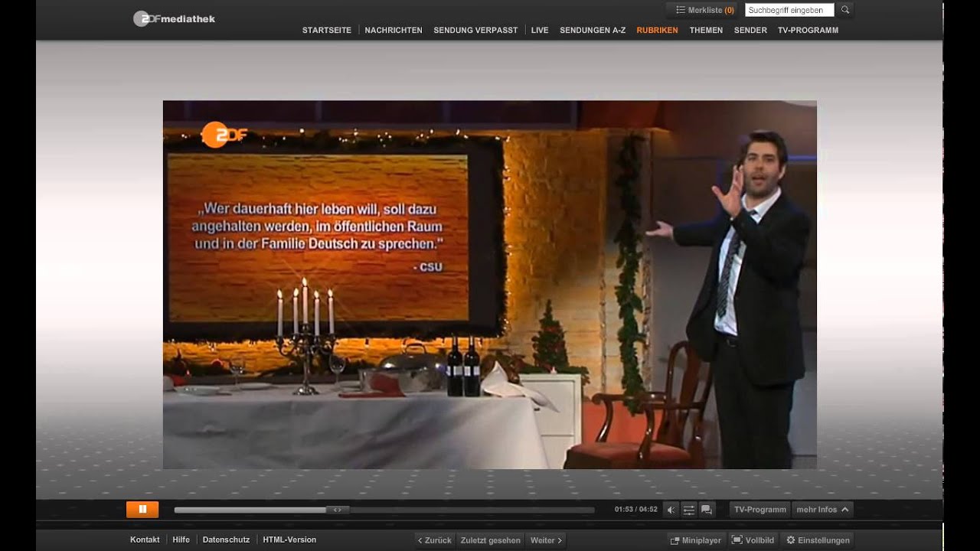
Task: Click the video seek bar handle
Action: (338, 510)
